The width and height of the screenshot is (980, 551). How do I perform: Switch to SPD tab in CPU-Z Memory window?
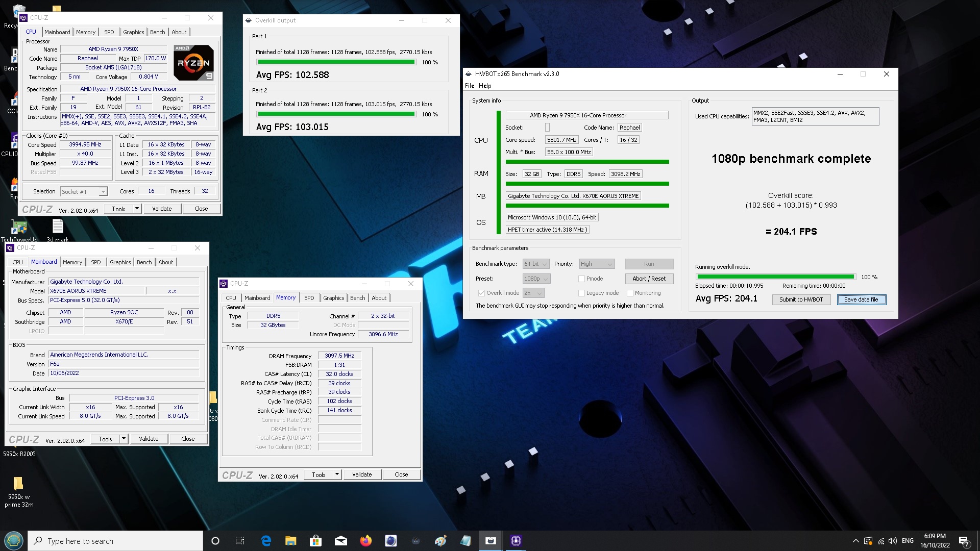309,298
